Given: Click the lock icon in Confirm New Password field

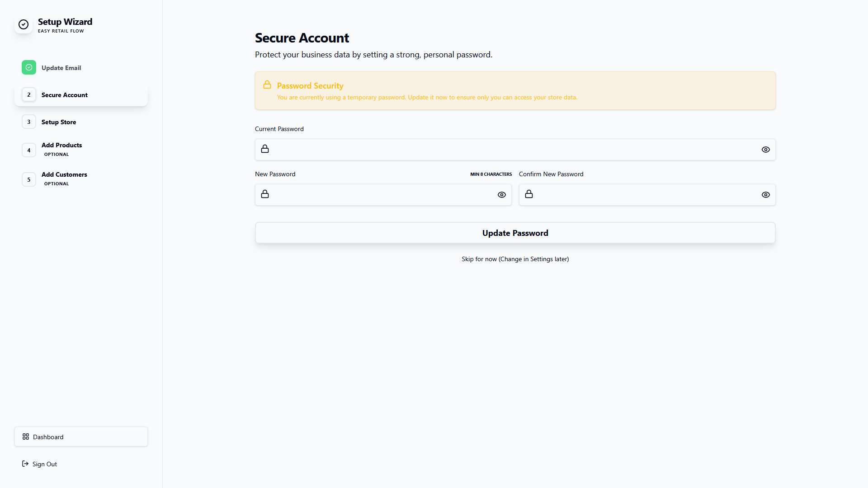Looking at the screenshot, I should pos(529,194).
